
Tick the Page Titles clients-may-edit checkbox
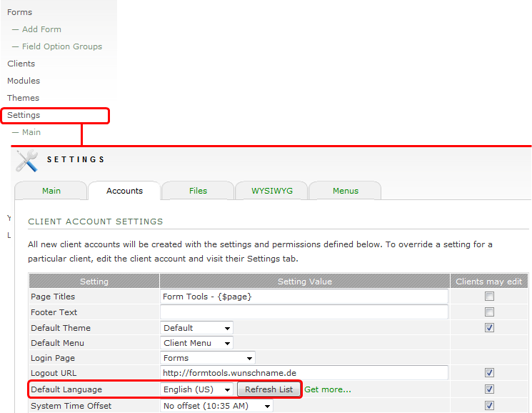point(489,297)
